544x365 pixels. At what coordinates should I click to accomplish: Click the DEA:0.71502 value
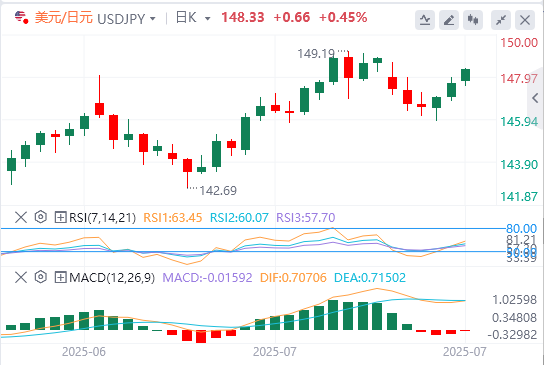pyautogui.click(x=369, y=278)
